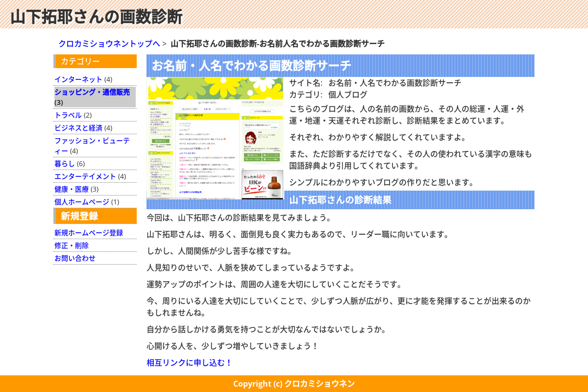Click the サイト名 line of text
This screenshot has height=392, width=588.
click(x=375, y=83)
